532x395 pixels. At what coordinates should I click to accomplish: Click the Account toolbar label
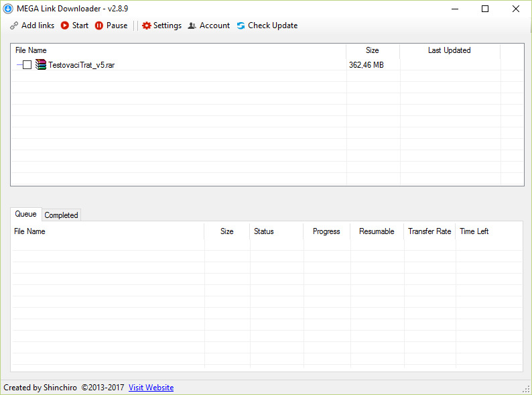(x=215, y=25)
